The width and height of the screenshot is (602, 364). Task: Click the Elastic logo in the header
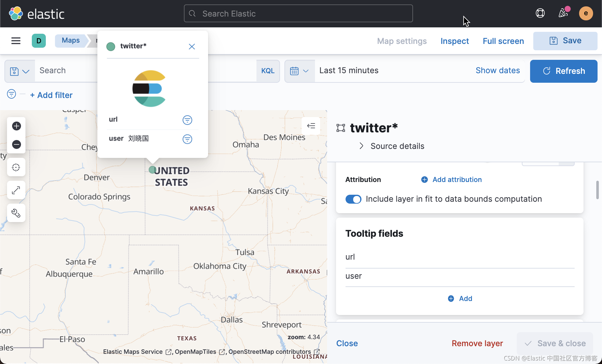pos(37,14)
